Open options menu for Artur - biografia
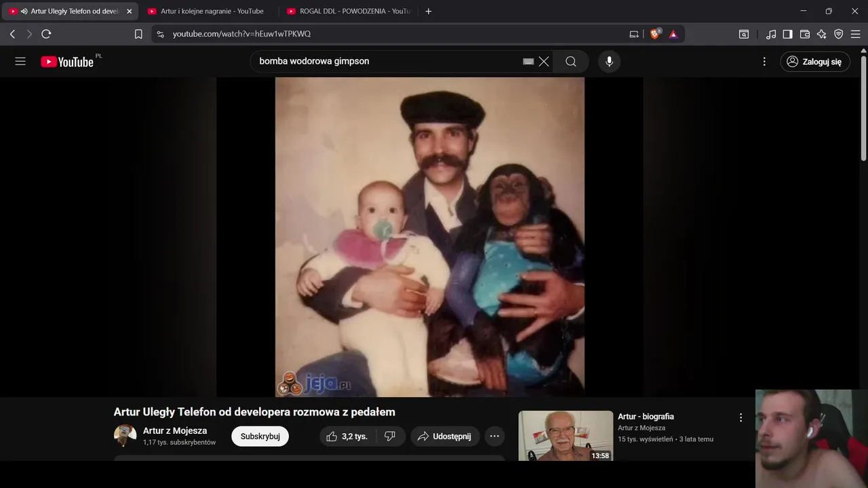Viewport: 868px width, 488px height. click(x=741, y=418)
